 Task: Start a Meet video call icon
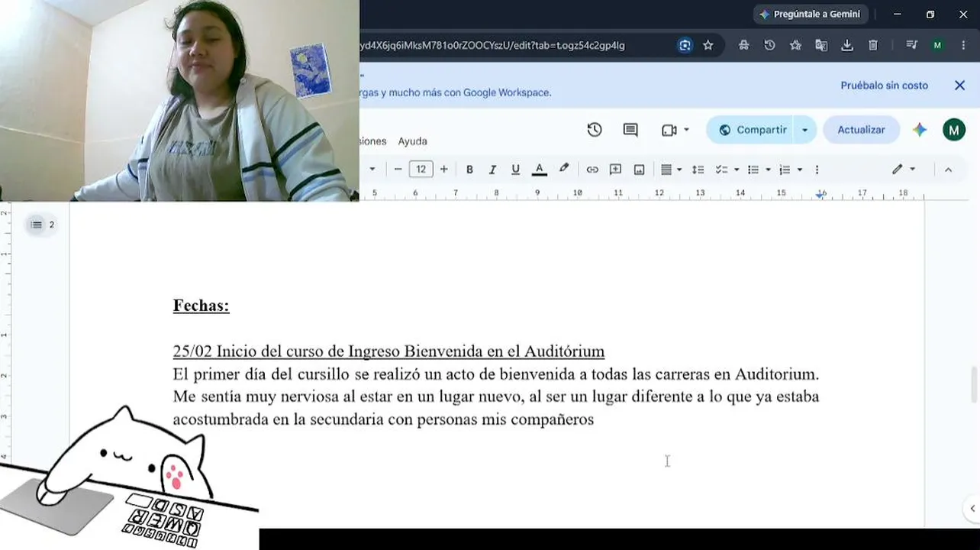tap(669, 130)
